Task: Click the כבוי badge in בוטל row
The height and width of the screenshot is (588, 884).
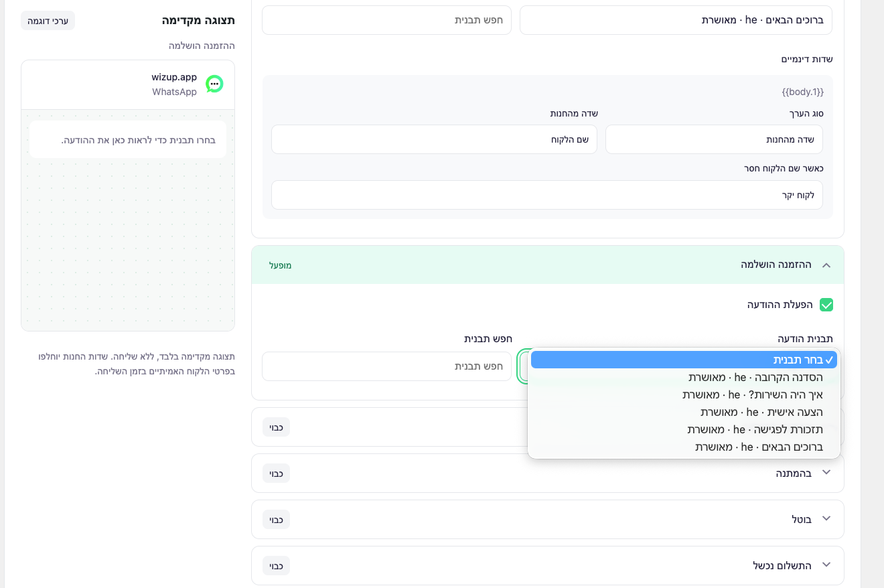Action: coord(276,520)
